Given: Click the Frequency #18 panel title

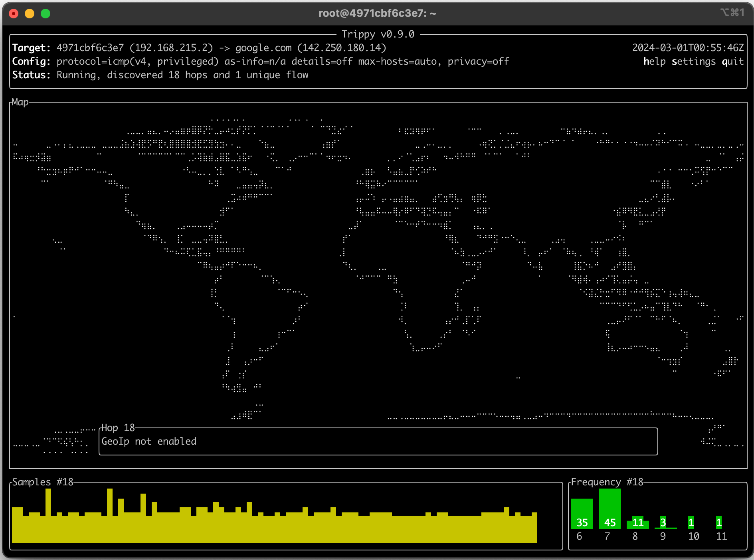Looking at the screenshot, I should click(x=607, y=482).
